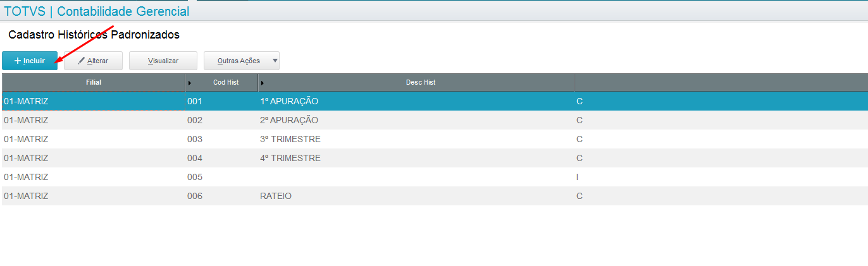Click the C value in the 3º TRIMESTRE row
Viewport: 868px width, 266px height.
[580, 139]
